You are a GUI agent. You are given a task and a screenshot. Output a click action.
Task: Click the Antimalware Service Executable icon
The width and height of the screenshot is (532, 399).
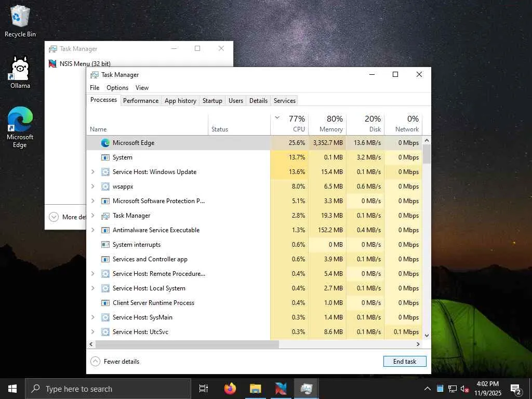click(x=105, y=230)
